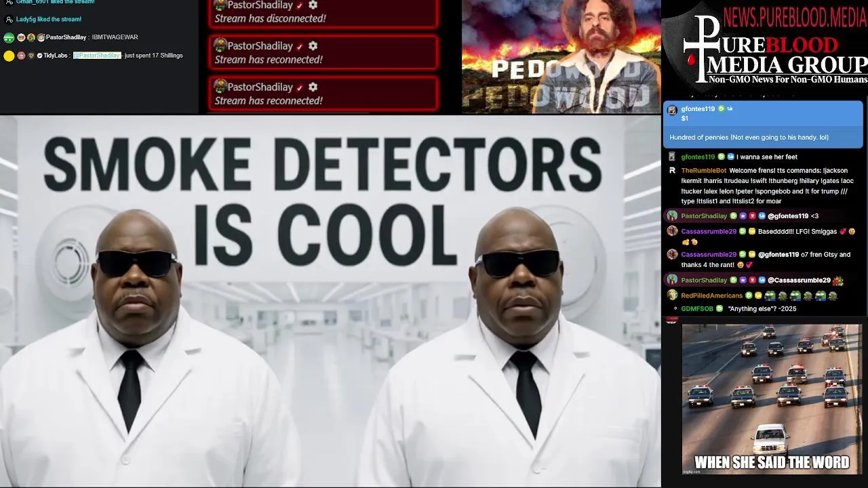Viewport: 868px width, 488px height.
Task: Click PastorShadilay avatar on '@gfontes119 <3' message
Action: (x=673, y=216)
